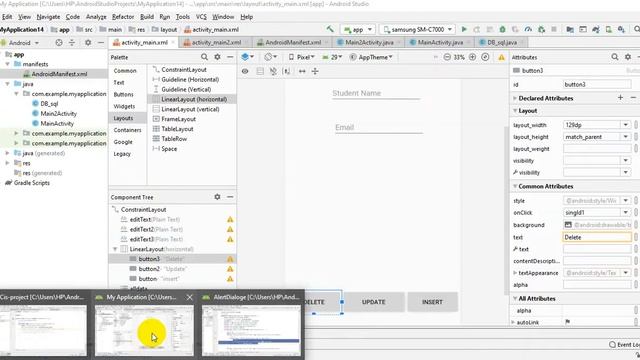Open the background drawable picker icon
Screen dimensions: 640x360
568,224
